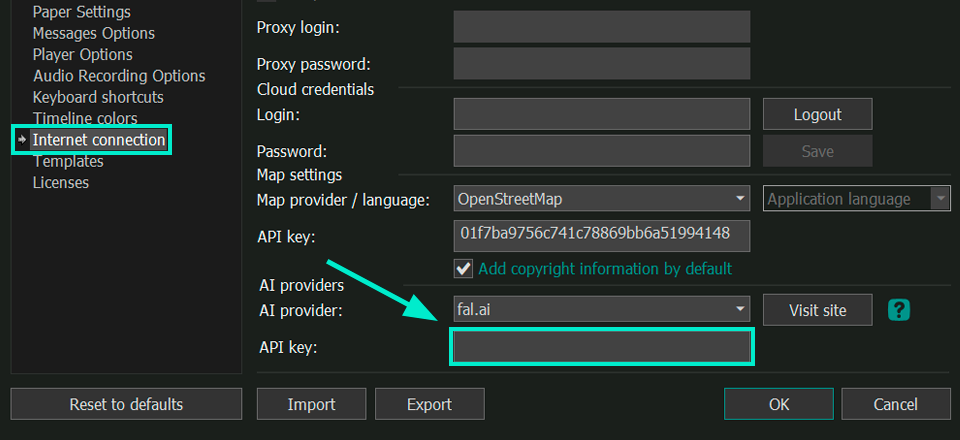The width and height of the screenshot is (960, 440).
Task: Select Keyboard shortcuts category
Action: click(x=98, y=97)
